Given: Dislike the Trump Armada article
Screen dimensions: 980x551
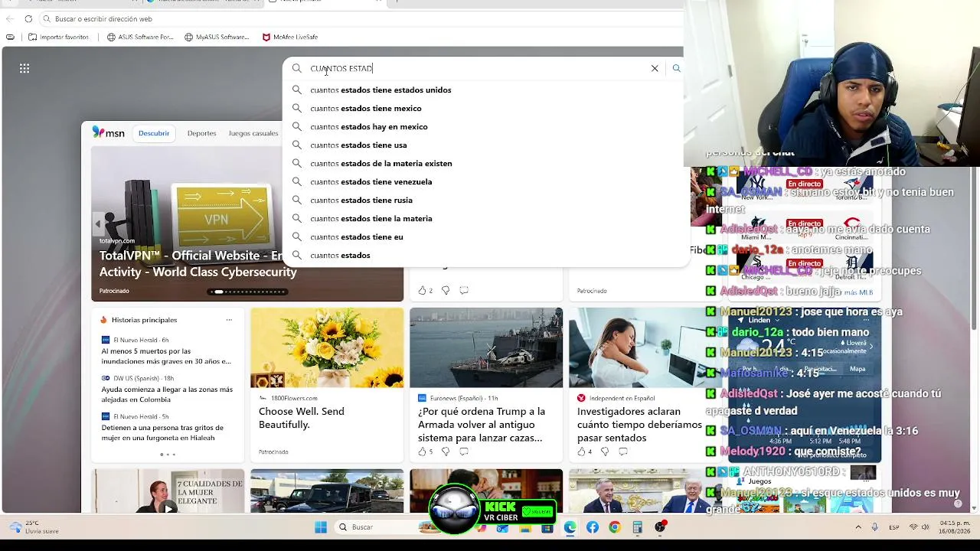Looking at the screenshot, I should click(x=445, y=452).
